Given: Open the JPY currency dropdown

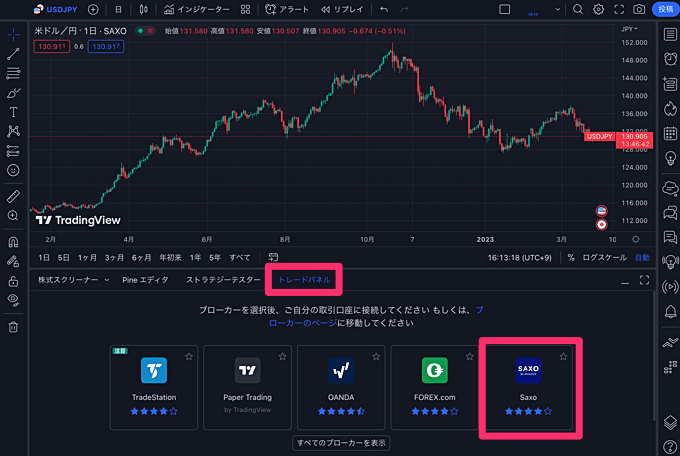Looking at the screenshot, I should [629, 29].
